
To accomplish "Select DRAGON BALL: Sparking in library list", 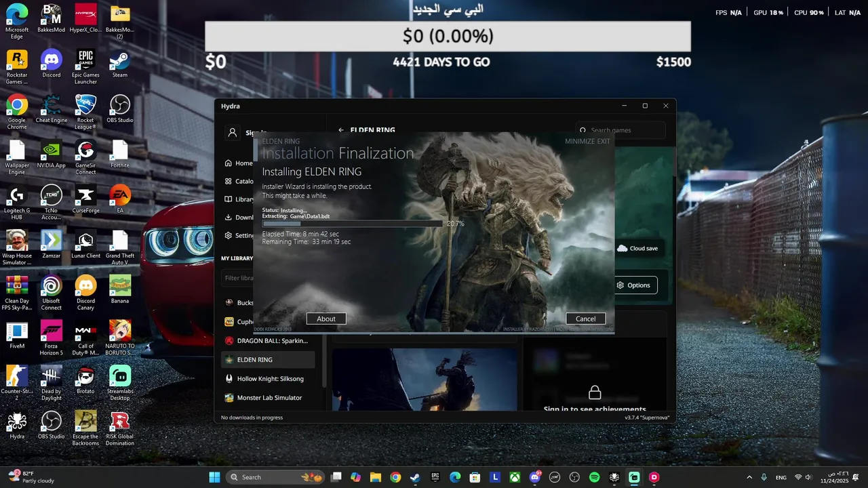I will pyautogui.click(x=269, y=341).
